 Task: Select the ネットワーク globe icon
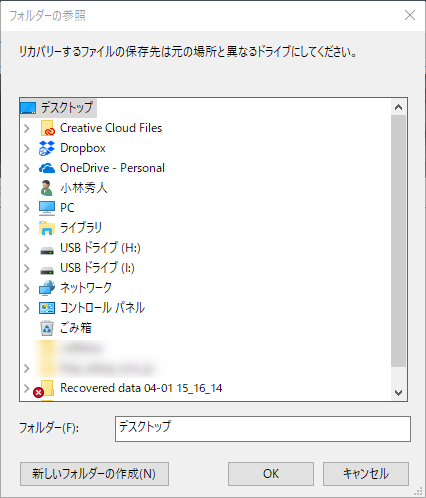(x=47, y=288)
